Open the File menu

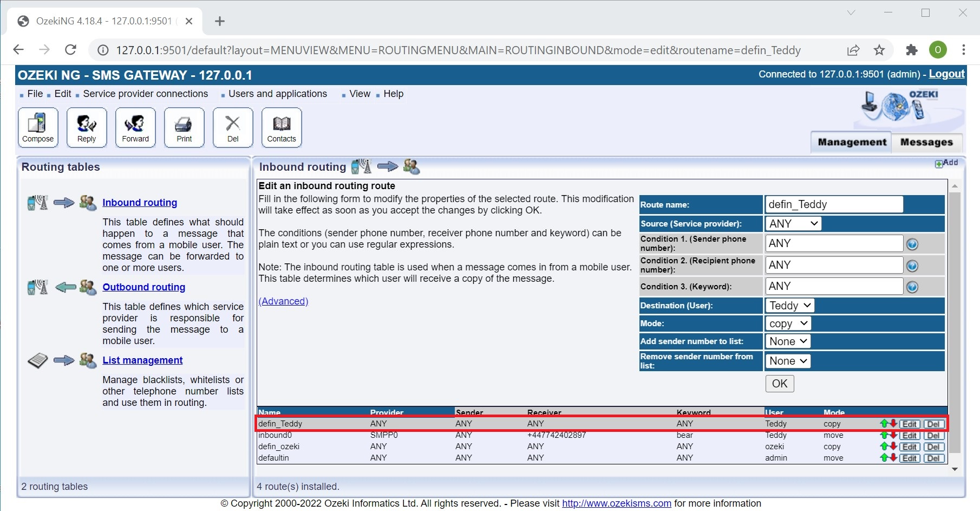[x=35, y=94]
